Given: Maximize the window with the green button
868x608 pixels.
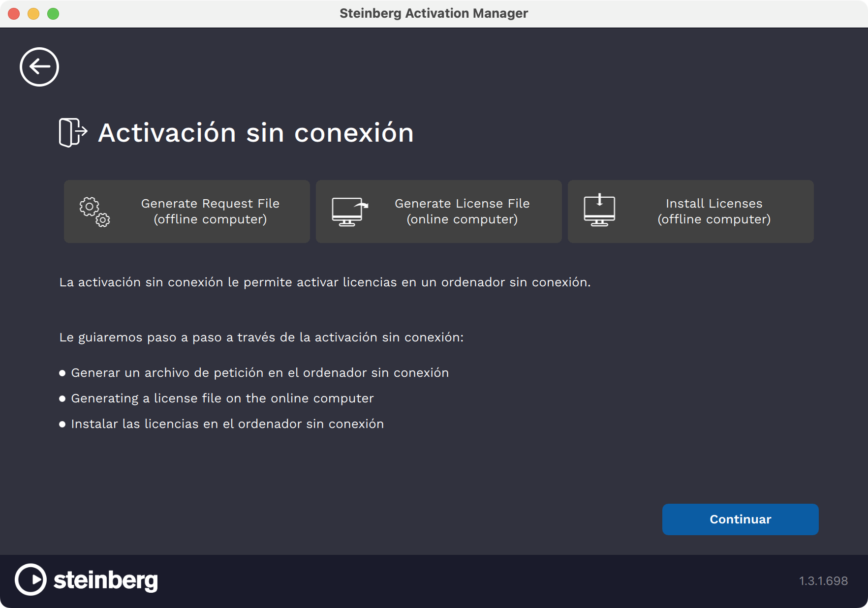Looking at the screenshot, I should [x=53, y=14].
